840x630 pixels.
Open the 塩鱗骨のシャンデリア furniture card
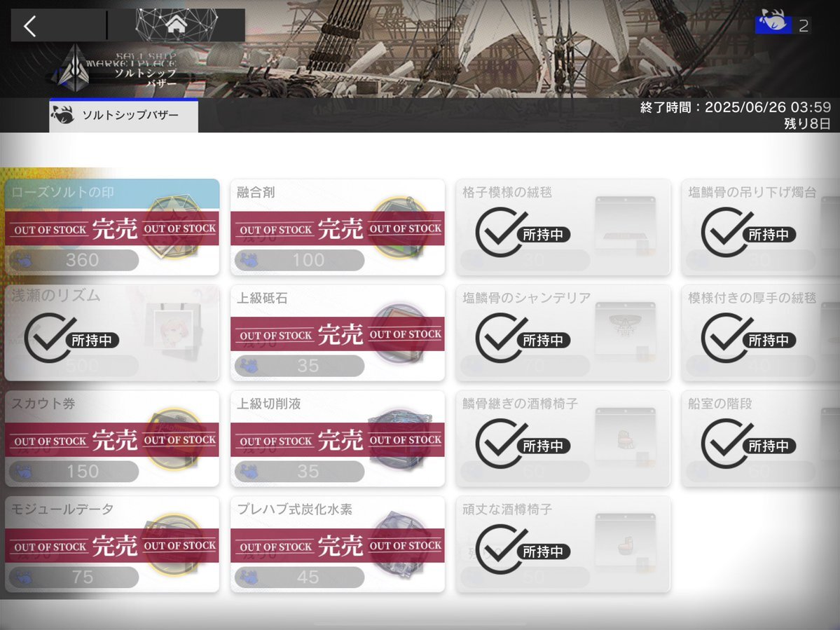click(563, 333)
